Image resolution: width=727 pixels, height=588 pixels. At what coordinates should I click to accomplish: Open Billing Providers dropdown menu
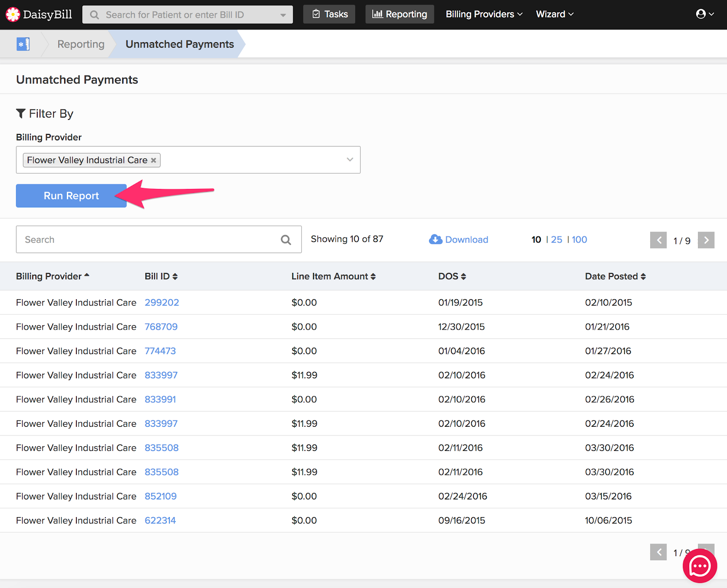tap(484, 14)
